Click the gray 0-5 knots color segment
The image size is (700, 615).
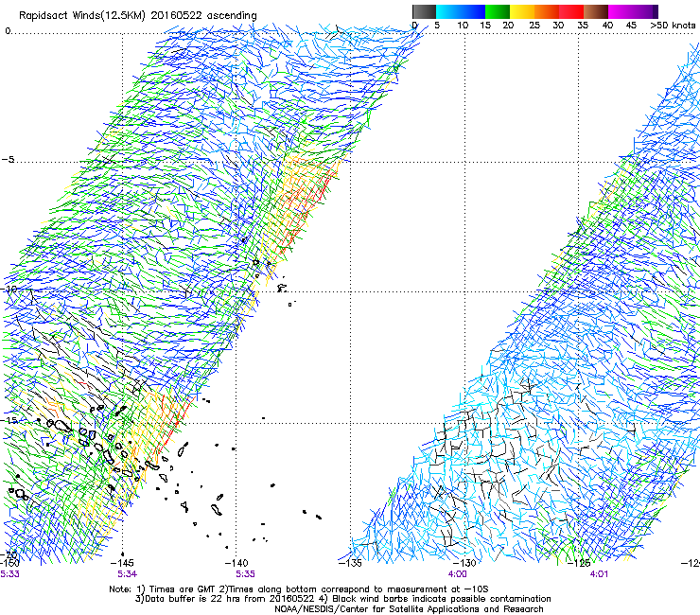[424, 11]
